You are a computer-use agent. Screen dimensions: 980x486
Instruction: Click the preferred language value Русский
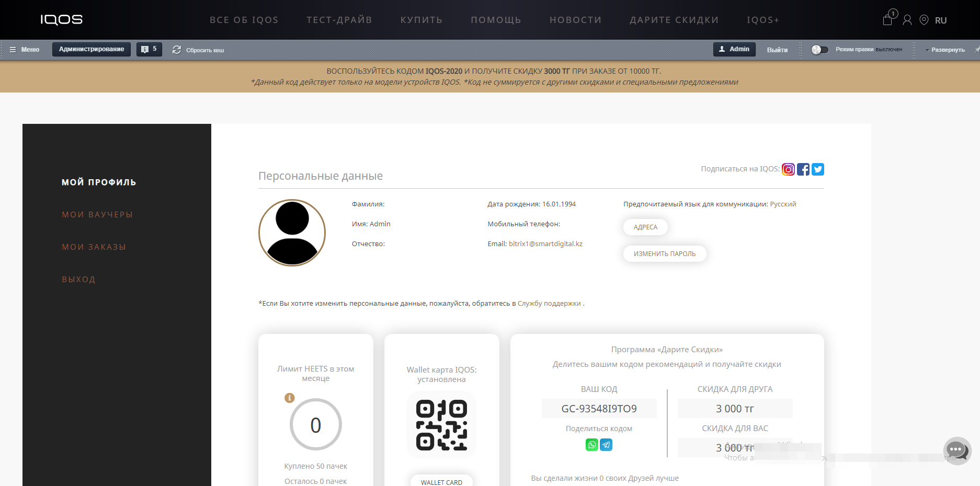click(x=783, y=204)
